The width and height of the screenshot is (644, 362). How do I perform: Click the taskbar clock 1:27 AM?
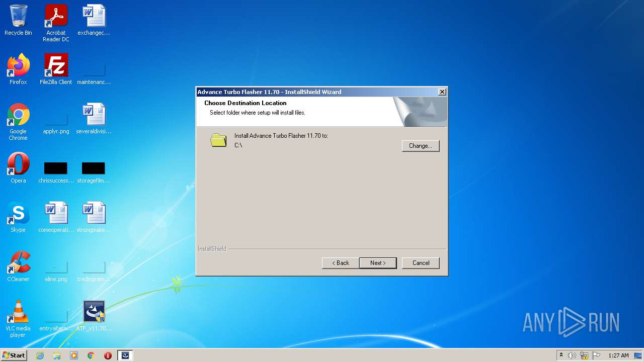coord(618,355)
